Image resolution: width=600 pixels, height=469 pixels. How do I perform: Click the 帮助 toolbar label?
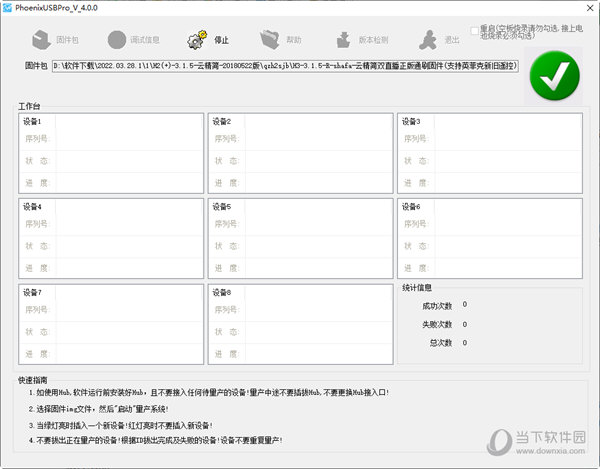pos(294,40)
